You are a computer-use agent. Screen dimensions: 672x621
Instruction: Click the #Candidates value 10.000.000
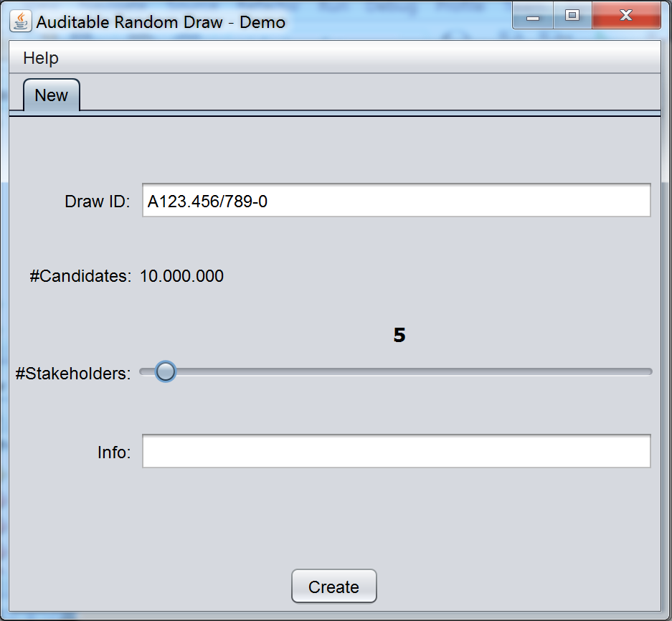(x=181, y=276)
